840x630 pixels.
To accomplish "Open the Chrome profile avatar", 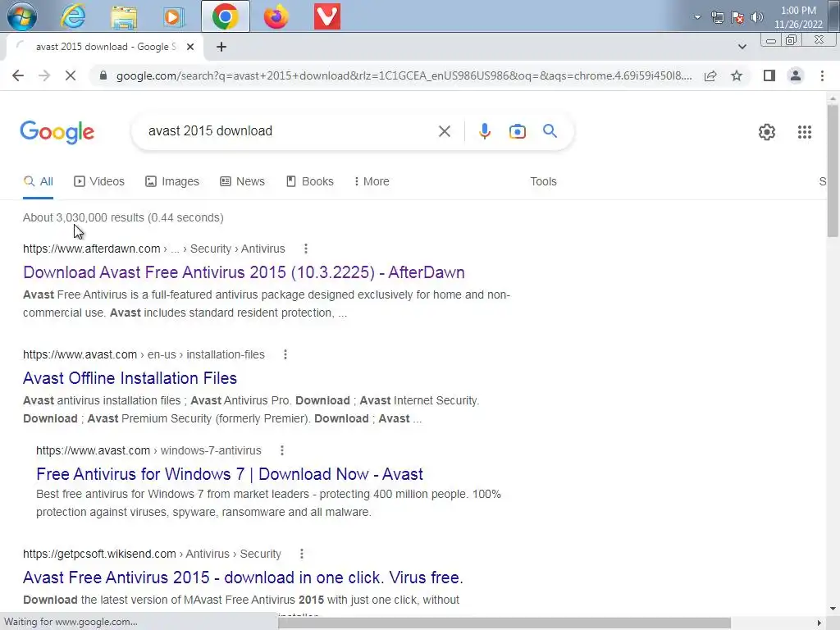I will [x=796, y=76].
